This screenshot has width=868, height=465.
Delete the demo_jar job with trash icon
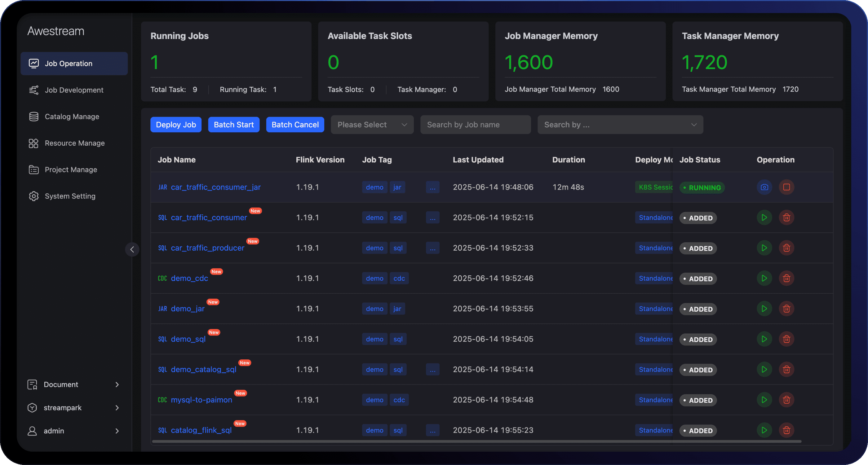[x=786, y=309]
